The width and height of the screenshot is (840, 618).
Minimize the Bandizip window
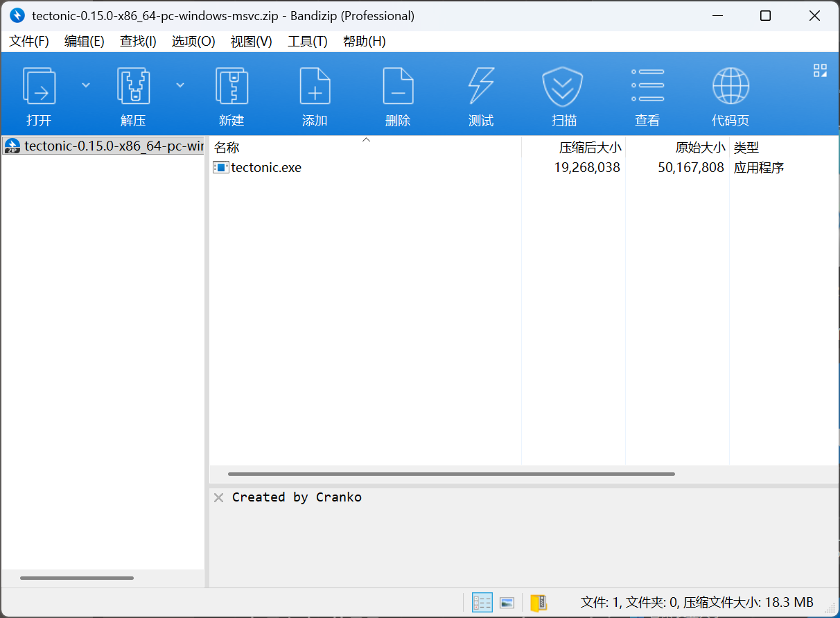pyautogui.click(x=717, y=15)
